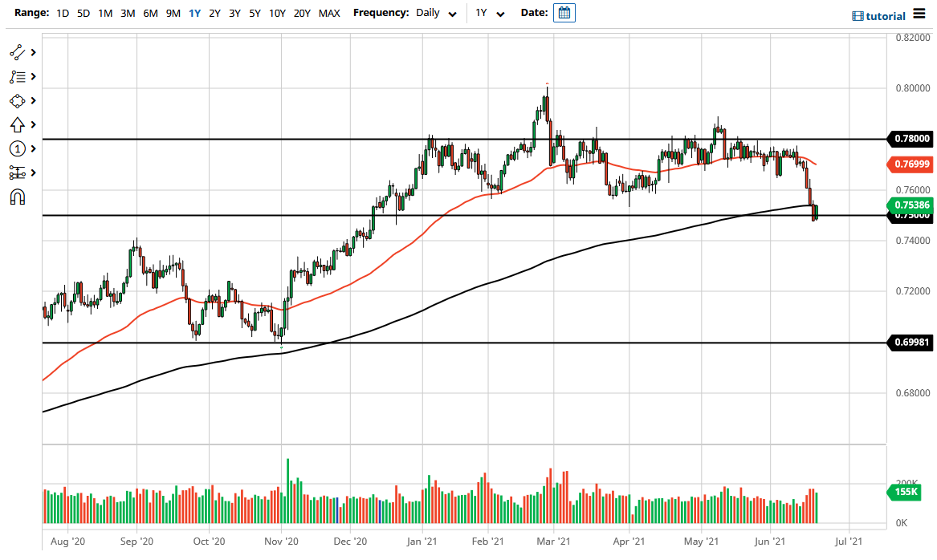
Task: Choose the arrow callout drawing tool
Action: coord(16,124)
